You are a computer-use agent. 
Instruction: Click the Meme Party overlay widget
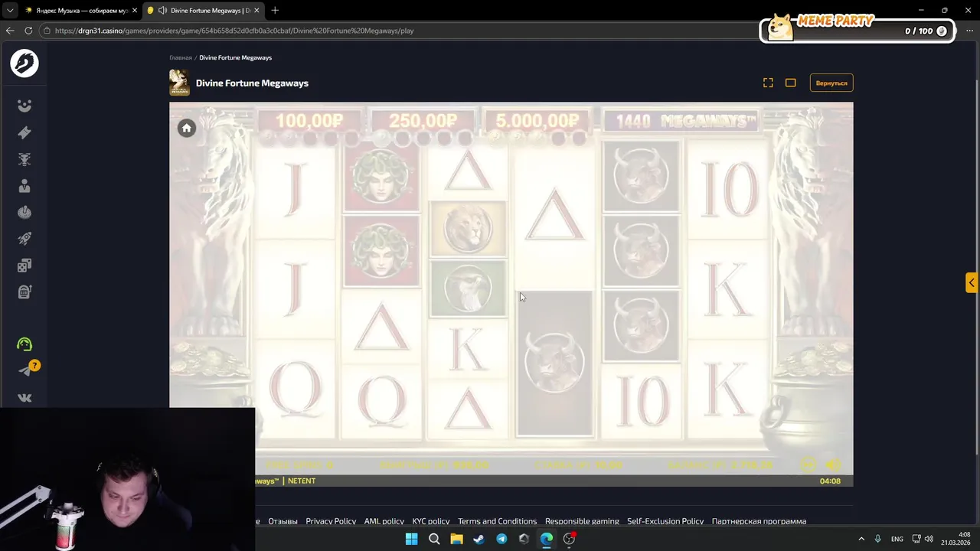pyautogui.click(x=857, y=28)
